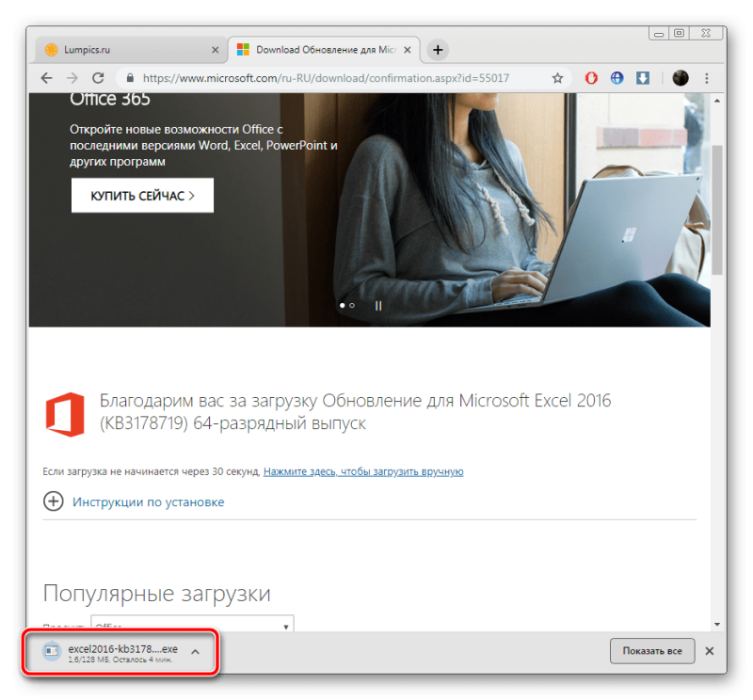Pause the banner slideshow
Viewport: 753px width, 700px height.
tap(378, 306)
